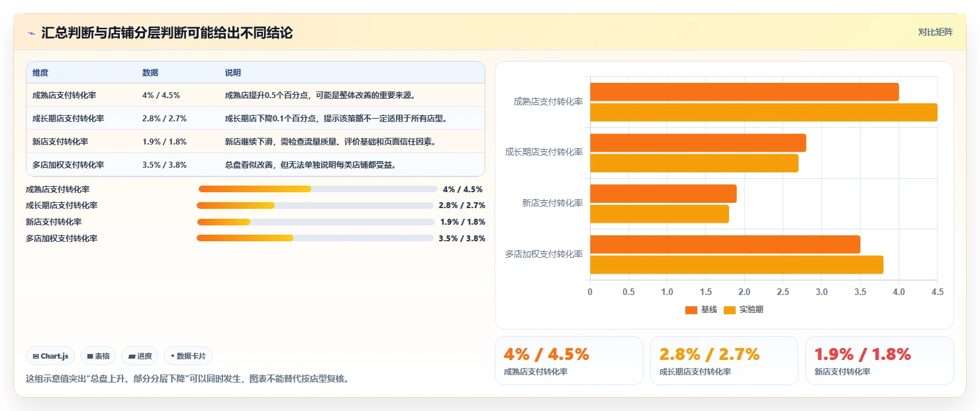Click the 对比矩阵 label in header
This screenshot has width=980, height=411.
click(936, 32)
